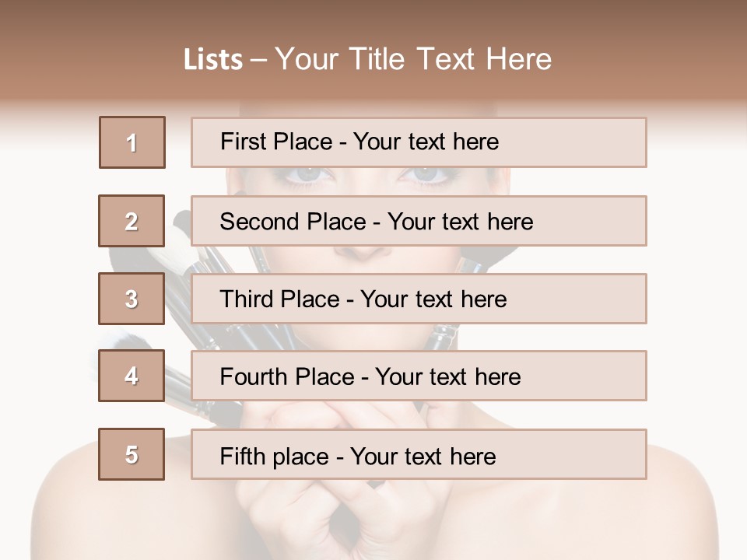
Task: Click the number 5 box
Action: (x=132, y=454)
